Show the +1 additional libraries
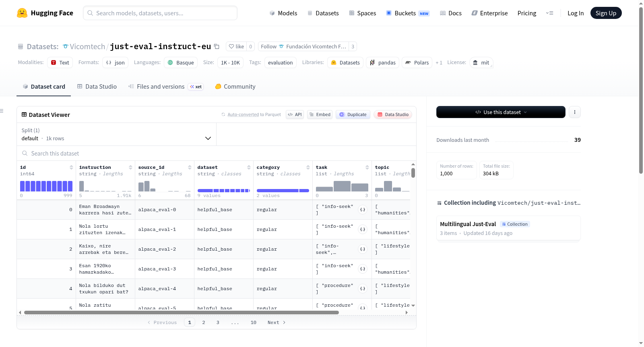 pos(439,62)
